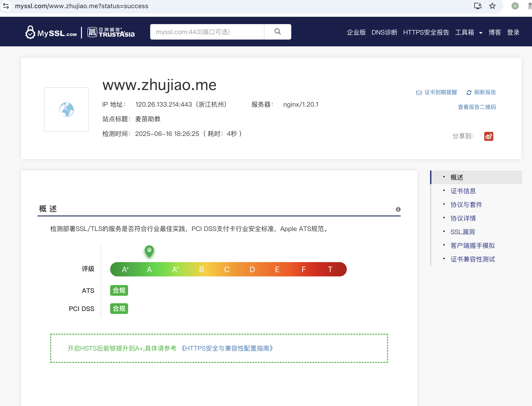Bookmark this page with the star icon
This screenshot has height=406, width=532.
point(492,6)
